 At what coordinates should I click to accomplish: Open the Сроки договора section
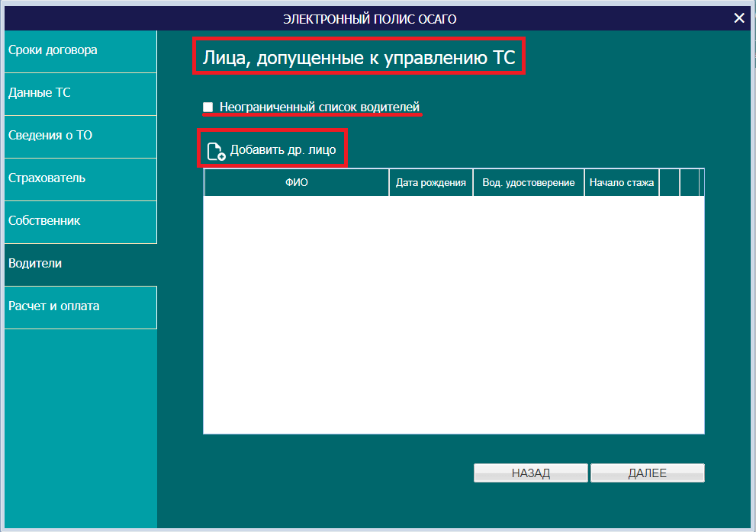click(81, 52)
